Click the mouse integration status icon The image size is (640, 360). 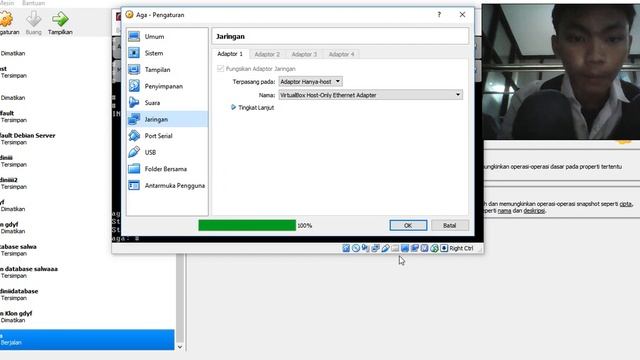pos(434,248)
